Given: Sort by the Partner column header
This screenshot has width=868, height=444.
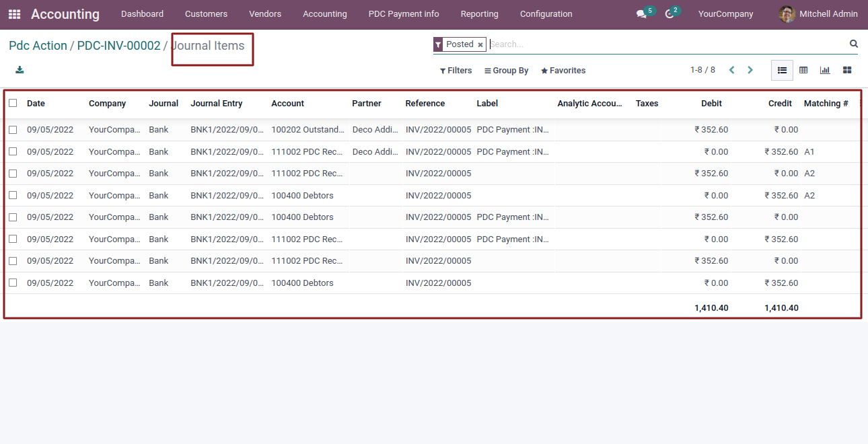Looking at the screenshot, I should click(x=367, y=104).
